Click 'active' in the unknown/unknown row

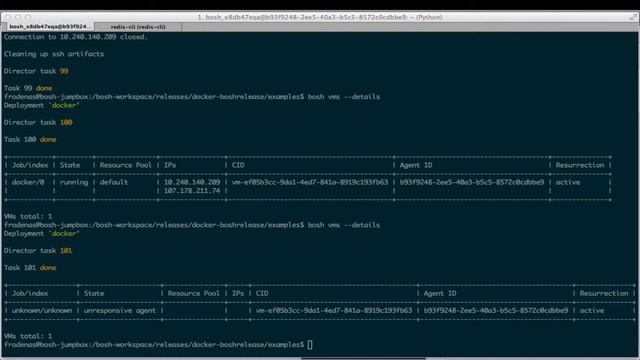tap(592, 310)
